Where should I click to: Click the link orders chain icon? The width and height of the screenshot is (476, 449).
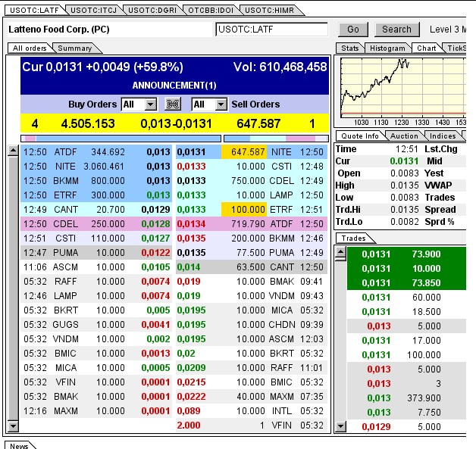click(173, 104)
